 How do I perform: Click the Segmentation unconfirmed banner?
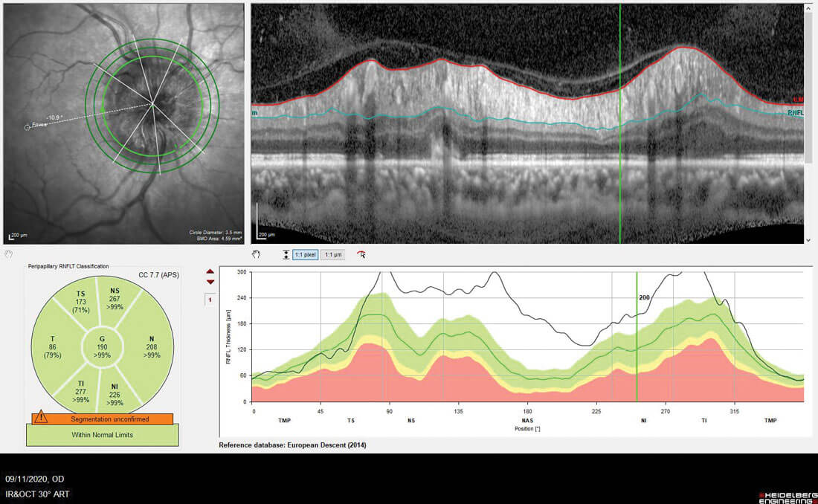(103, 419)
